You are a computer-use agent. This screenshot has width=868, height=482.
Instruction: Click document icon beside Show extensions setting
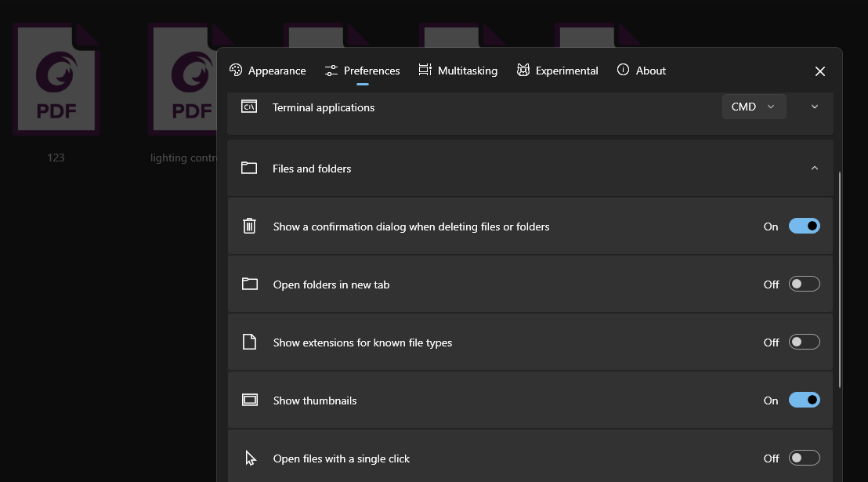(250, 342)
